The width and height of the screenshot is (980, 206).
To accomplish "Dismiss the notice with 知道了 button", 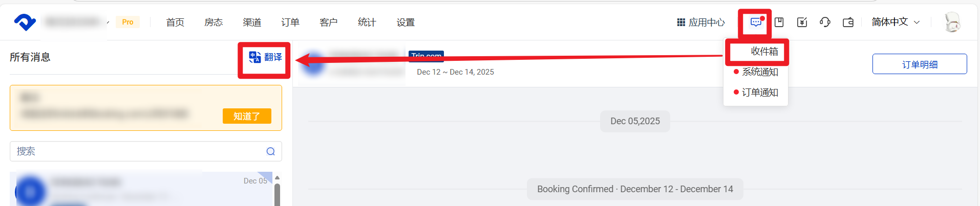I will pyautogui.click(x=247, y=116).
